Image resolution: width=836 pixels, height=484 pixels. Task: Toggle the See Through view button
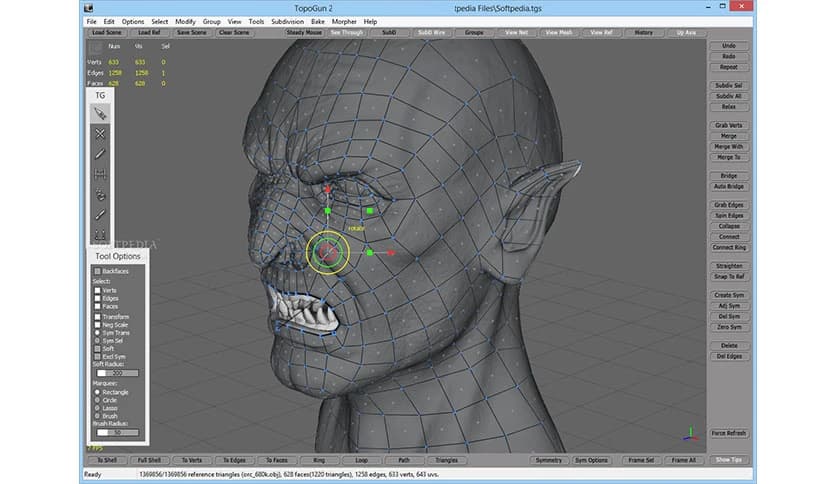pos(346,32)
